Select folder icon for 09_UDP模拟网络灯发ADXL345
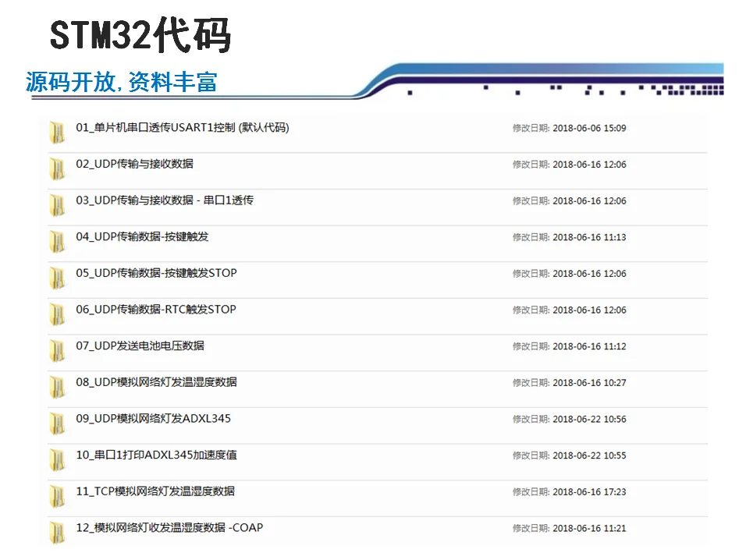Screen dimensions: 746x560 pyautogui.click(x=57, y=423)
